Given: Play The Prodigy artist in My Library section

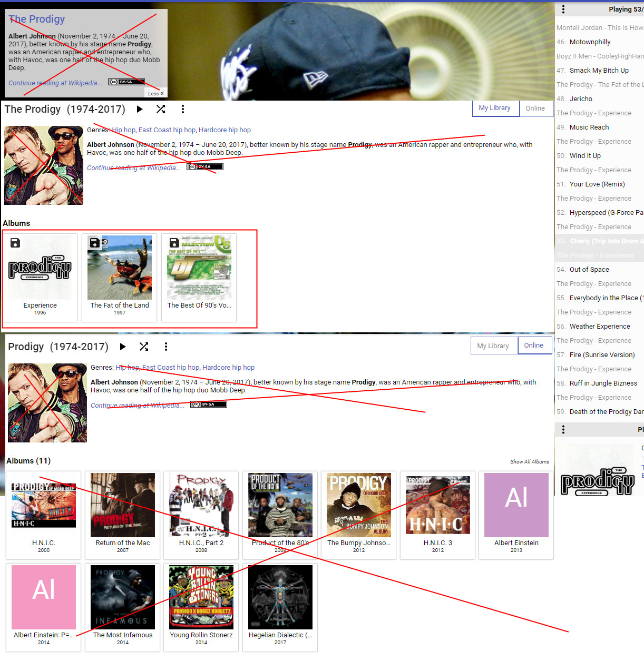Looking at the screenshot, I should coord(140,109).
